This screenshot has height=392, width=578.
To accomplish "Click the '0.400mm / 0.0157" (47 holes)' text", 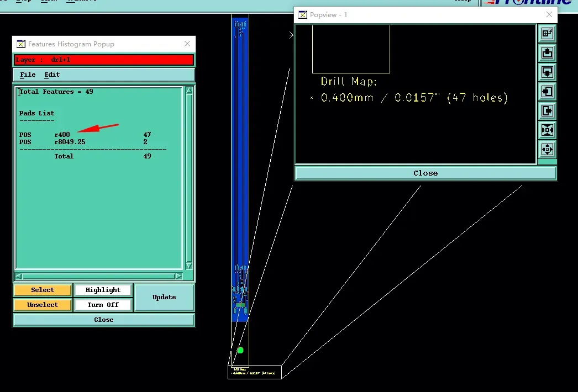I will tap(414, 98).
